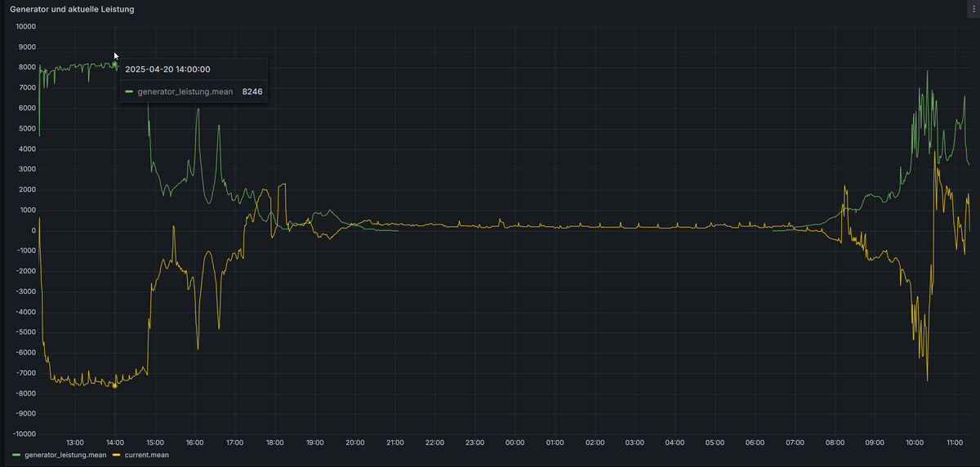Click the 10000 y-axis label

[x=26, y=26]
